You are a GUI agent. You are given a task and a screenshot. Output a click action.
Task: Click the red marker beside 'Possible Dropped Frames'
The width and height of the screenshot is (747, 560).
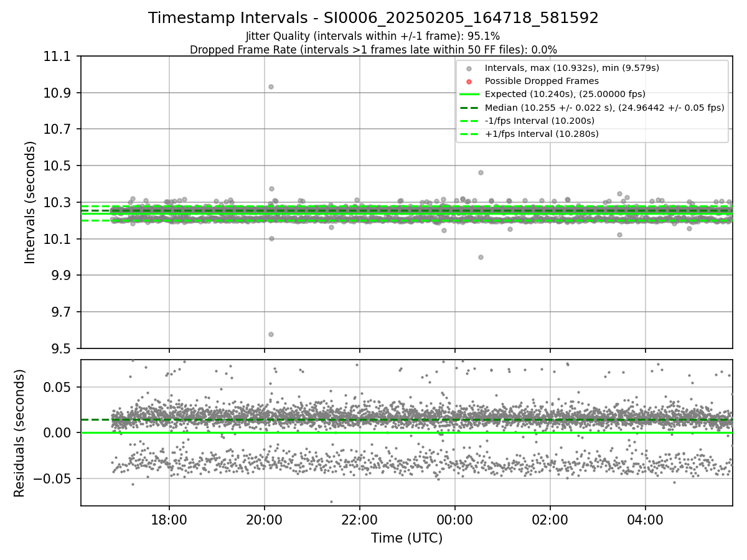[469, 82]
